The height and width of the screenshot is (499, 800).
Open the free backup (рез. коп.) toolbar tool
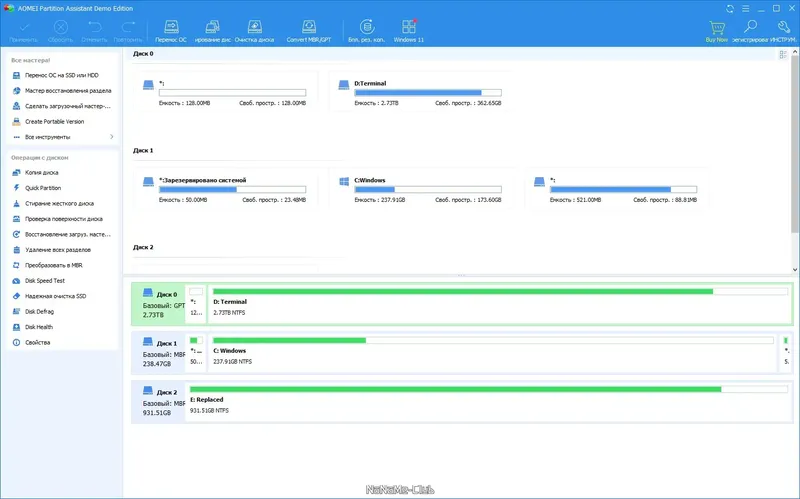(366, 31)
